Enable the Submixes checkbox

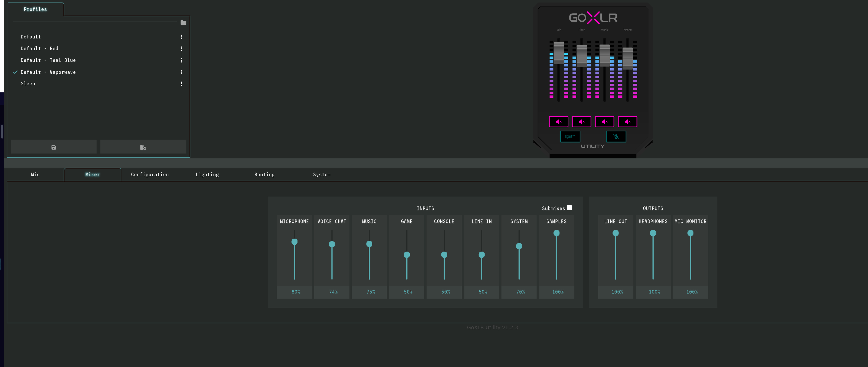(569, 208)
